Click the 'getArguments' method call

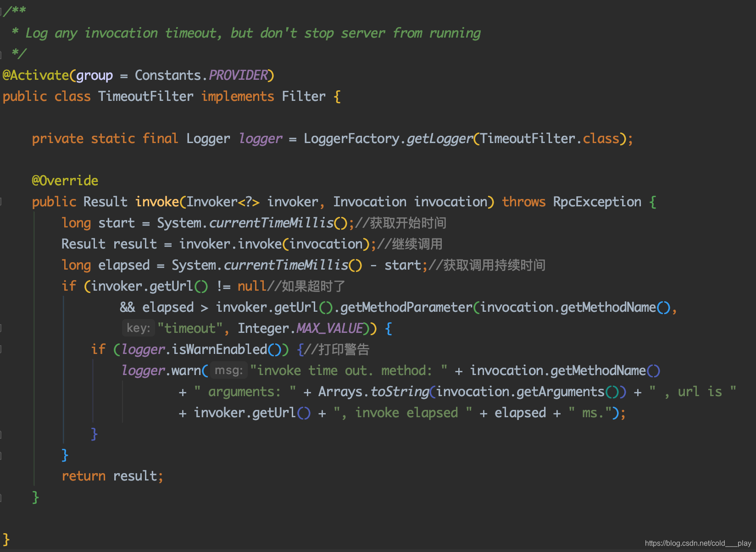(561, 392)
